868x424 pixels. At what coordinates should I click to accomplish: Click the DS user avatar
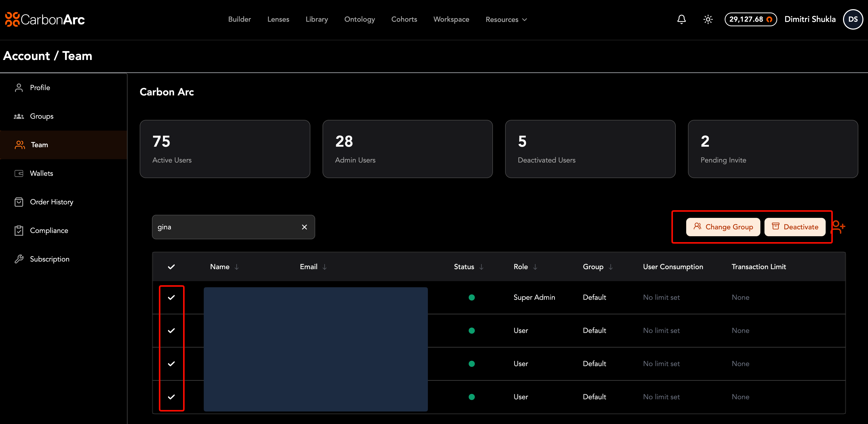click(x=853, y=19)
